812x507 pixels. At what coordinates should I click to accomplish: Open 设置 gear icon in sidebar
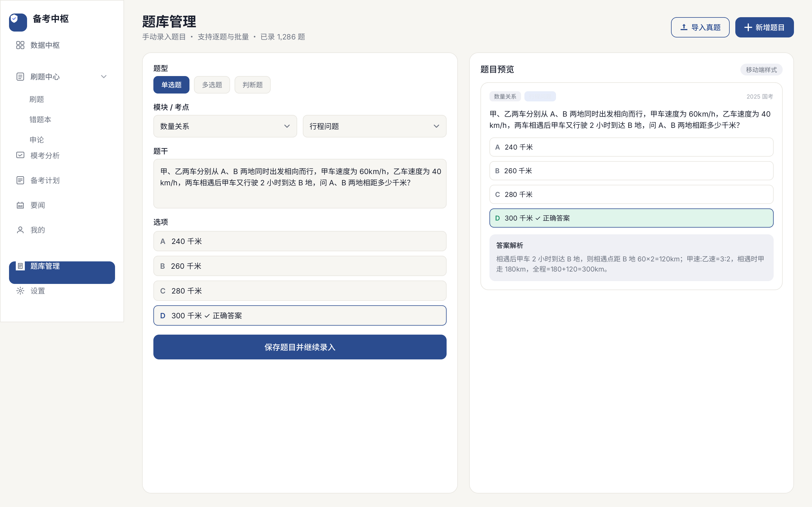point(20,291)
